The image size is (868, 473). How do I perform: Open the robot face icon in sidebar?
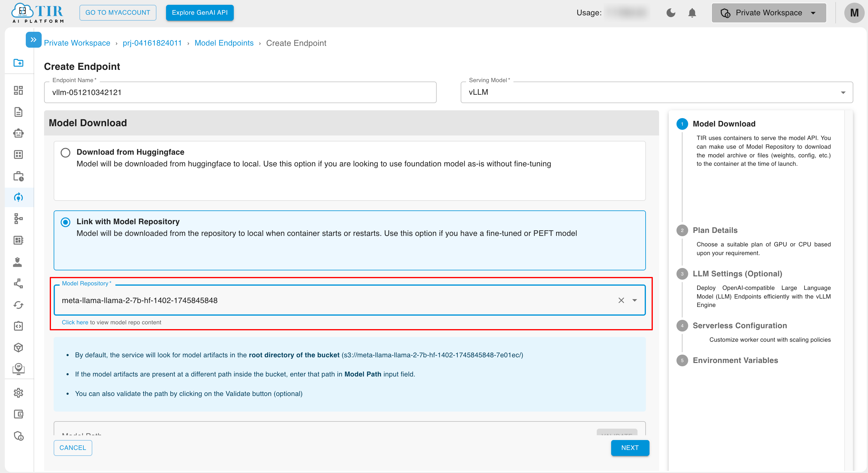(19, 133)
